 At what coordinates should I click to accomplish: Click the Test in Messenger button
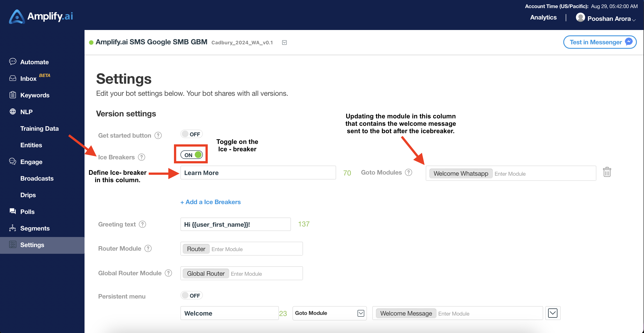(600, 42)
